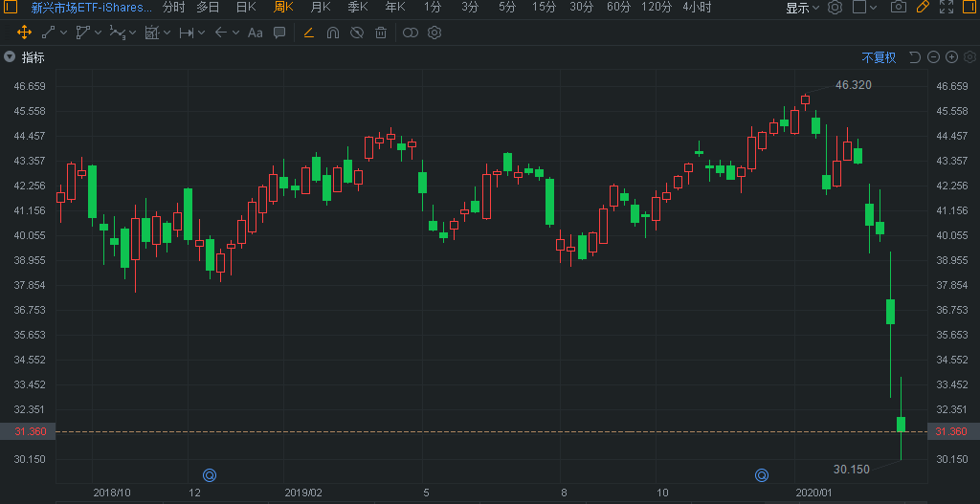Select the crosshair move cursor tool

click(24, 33)
